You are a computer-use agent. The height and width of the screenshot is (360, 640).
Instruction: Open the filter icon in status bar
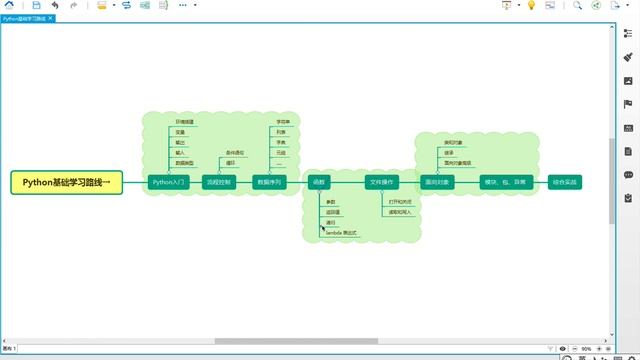pyautogui.click(x=550, y=349)
